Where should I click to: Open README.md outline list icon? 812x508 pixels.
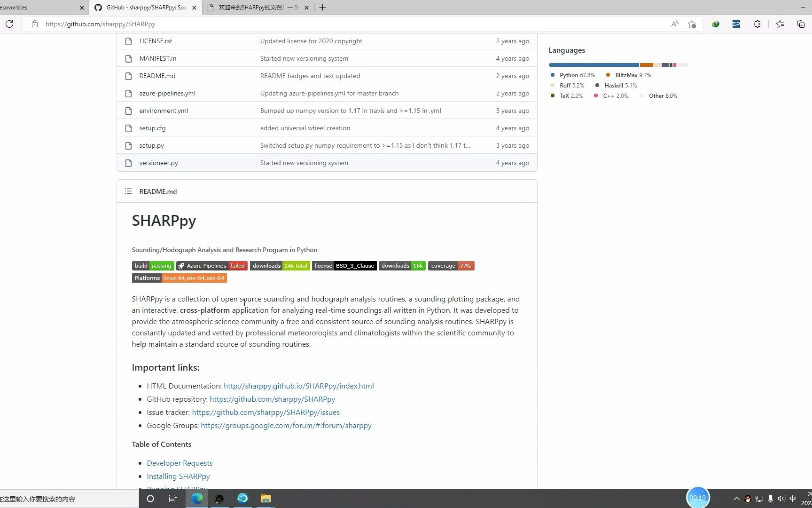pos(128,191)
